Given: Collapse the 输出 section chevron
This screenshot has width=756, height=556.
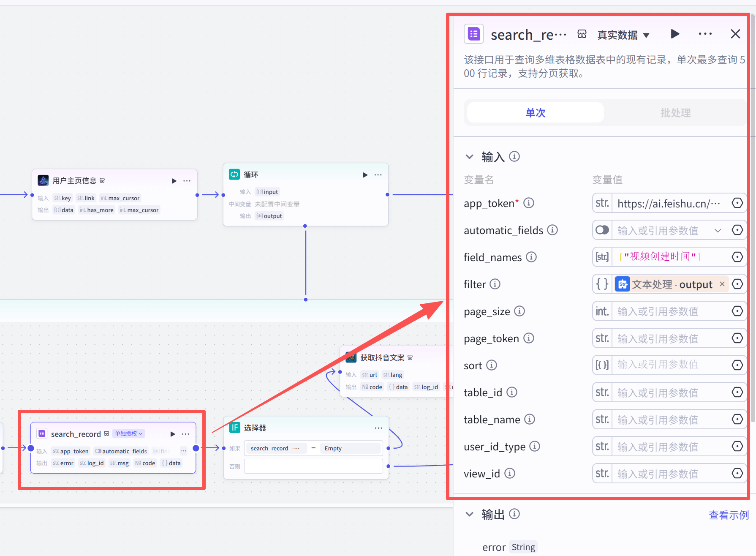Looking at the screenshot, I should pos(469,514).
